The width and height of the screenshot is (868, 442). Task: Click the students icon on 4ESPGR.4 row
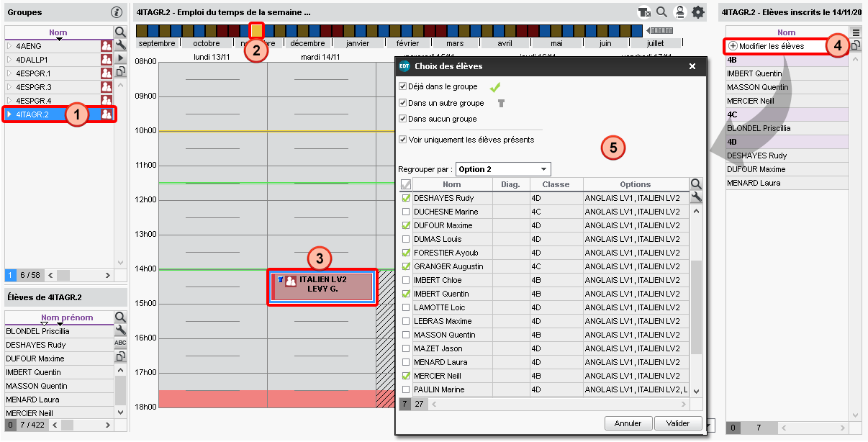[107, 100]
